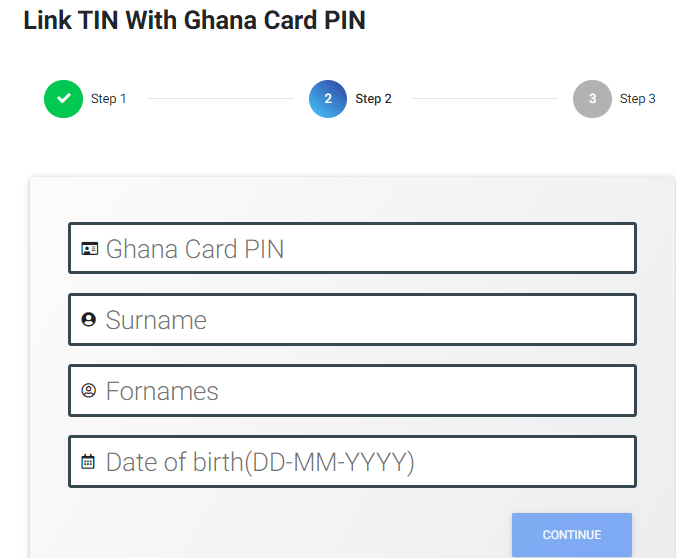The image size is (676, 558).
Task: Click the outlined person icon in the Fornames field
Action: 89,390
